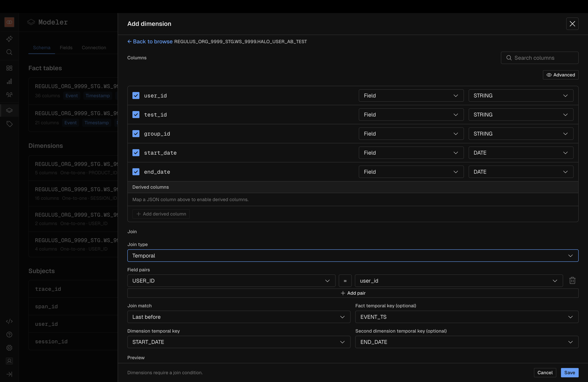Open the dimension joined on SESSION_ID
The height and width of the screenshot is (382, 588).
73,194
